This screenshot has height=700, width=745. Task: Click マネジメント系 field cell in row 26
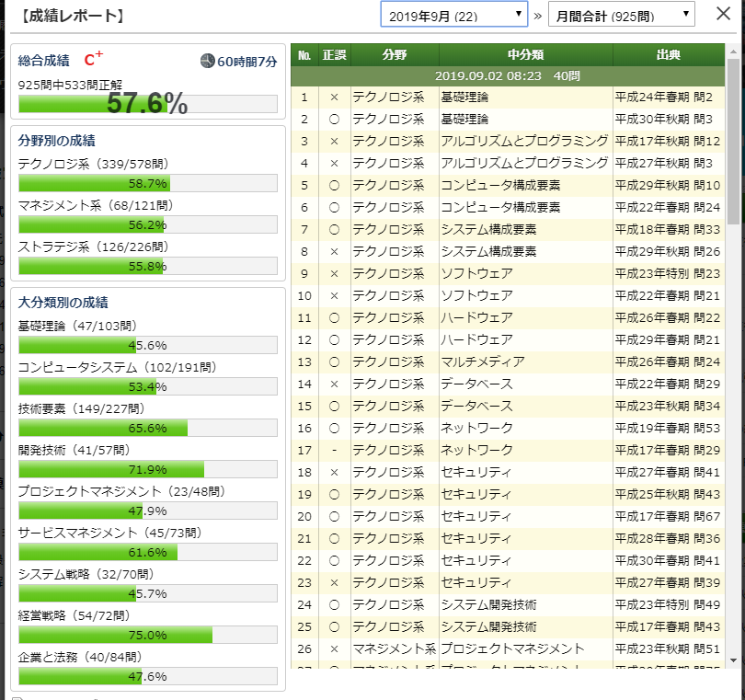[395, 649]
